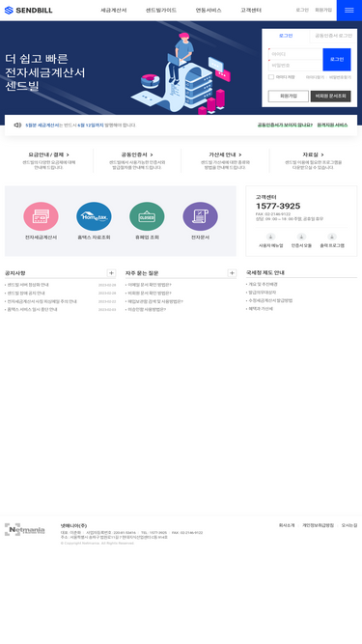Open the 전자문서 purple icon
This screenshot has width=362, height=644.
200,216
